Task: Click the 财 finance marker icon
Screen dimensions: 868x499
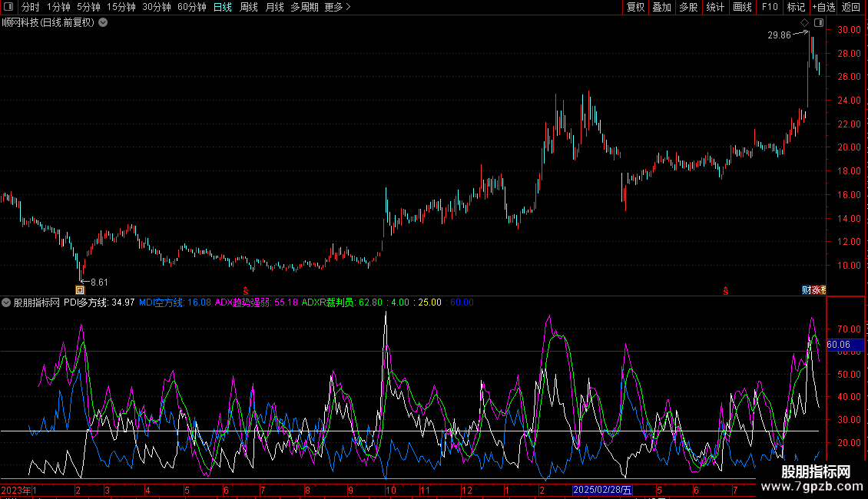Action: click(x=807, y=290)
